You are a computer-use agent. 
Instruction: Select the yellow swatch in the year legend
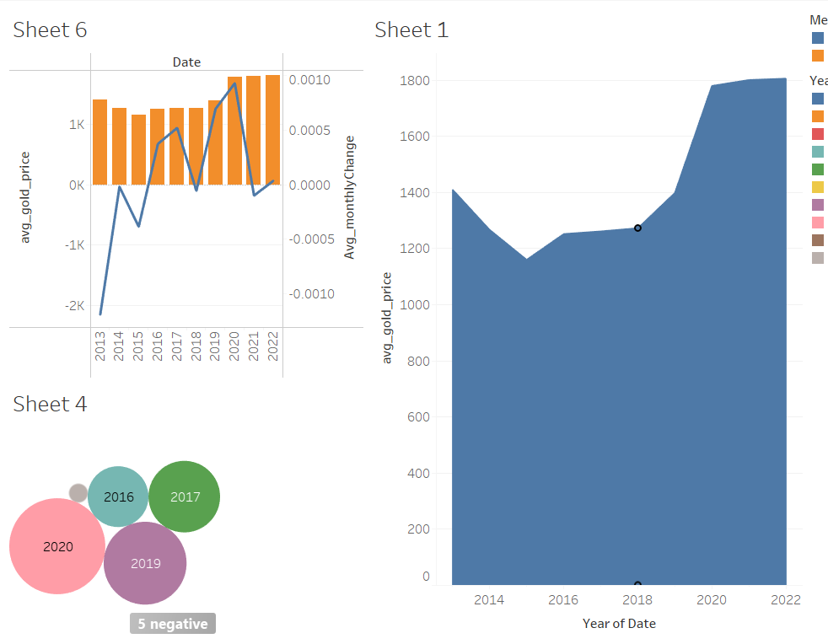tap(818, 187)
